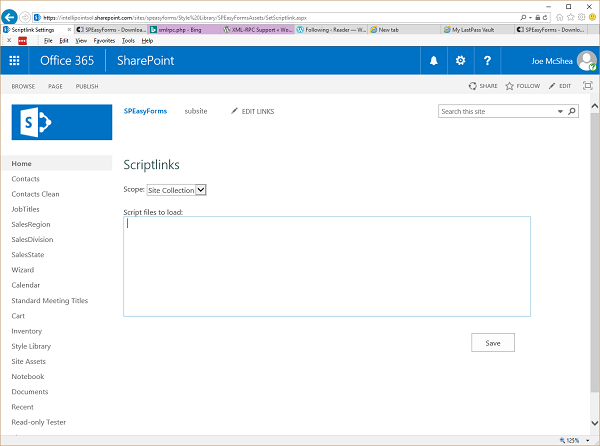
Task: Open the Favorites menu
Action: [104, 41]
